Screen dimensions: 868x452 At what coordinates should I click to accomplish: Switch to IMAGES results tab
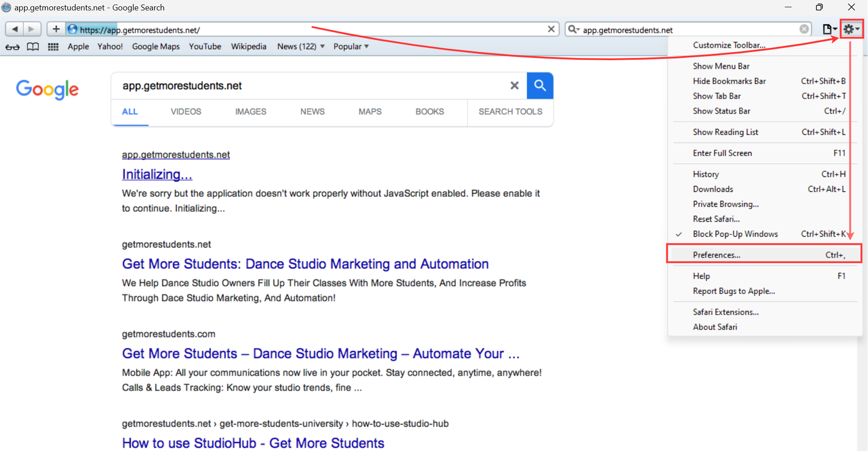tap(250, 112)
